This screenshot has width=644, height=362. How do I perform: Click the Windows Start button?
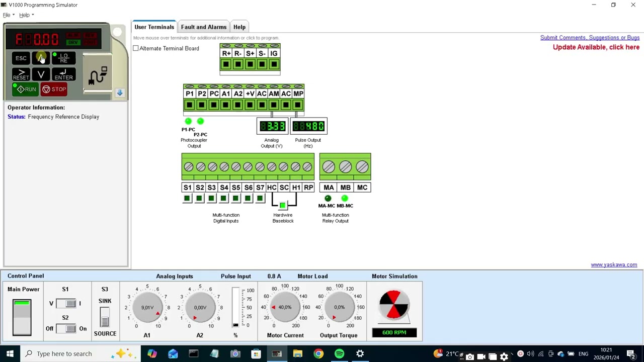pyautogui.click(x=10, y=353)
